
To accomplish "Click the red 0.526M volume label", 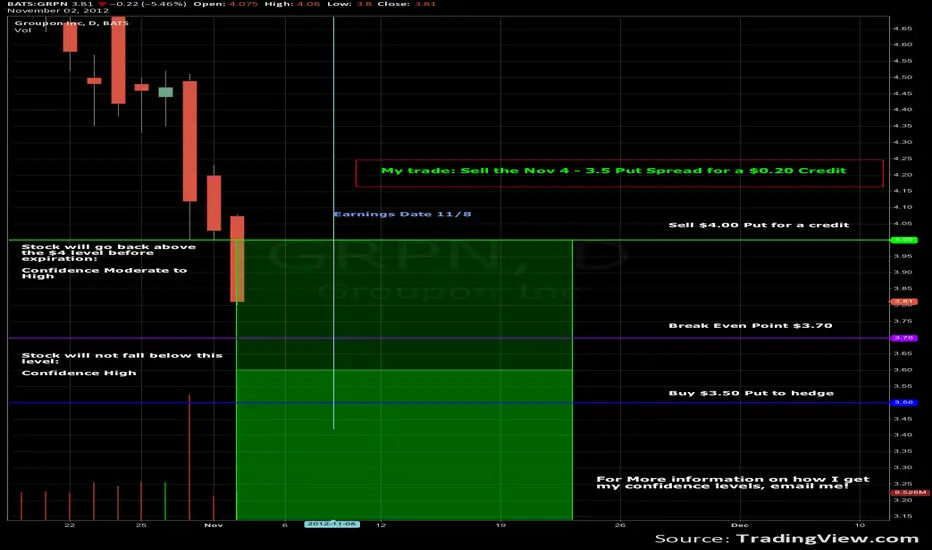I will pos(909,492).
